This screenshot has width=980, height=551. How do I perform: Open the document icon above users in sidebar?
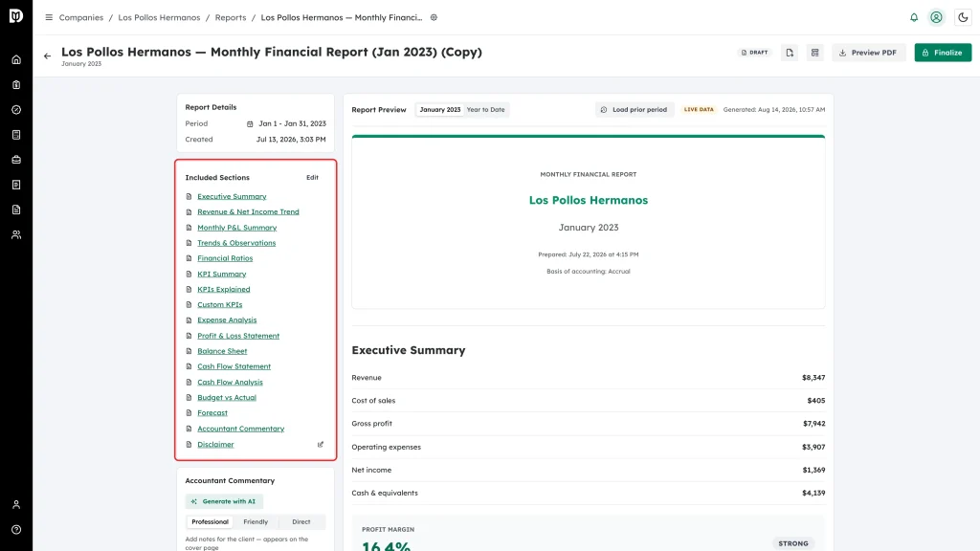point(16,209)
